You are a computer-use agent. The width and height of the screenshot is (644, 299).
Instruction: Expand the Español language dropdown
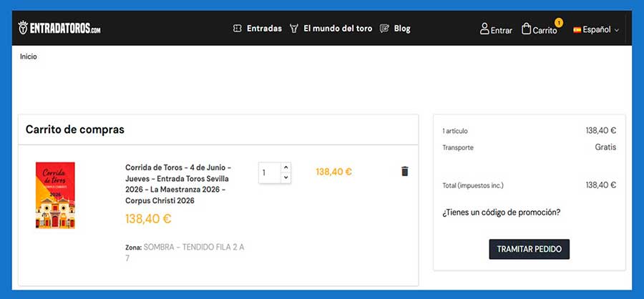click(600, 29)
